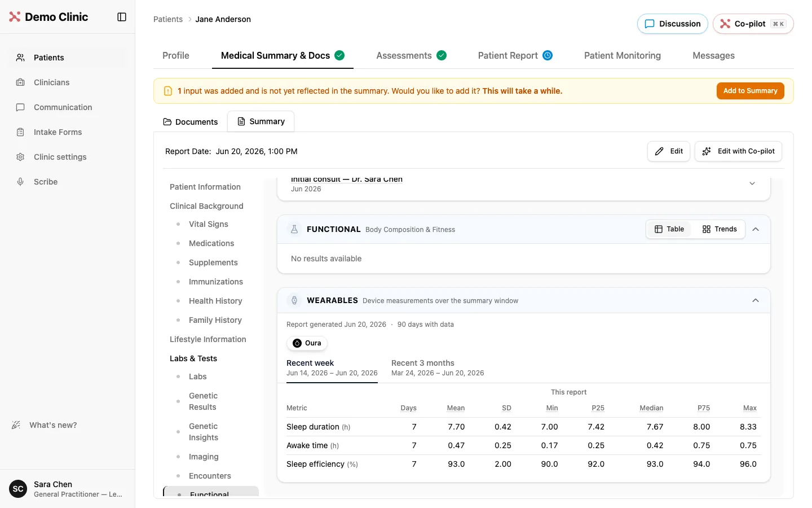Open the Profile tab
The width and height of the screenshot is (812, 508).
(x=176, y=55)
